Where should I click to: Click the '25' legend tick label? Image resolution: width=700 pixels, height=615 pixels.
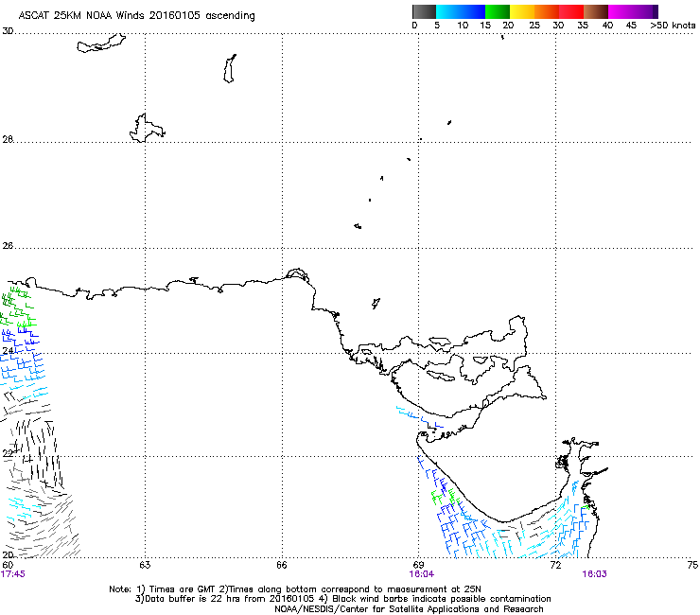point(534,26)
